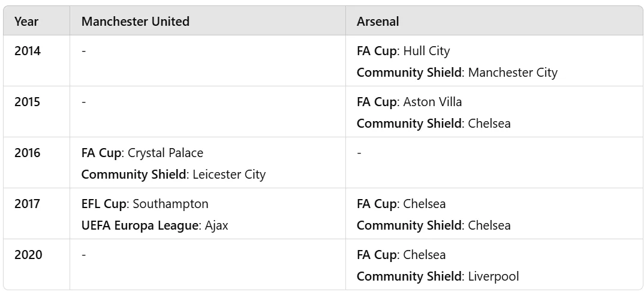Viewport: 644px width, 292px height.
Task: Select the 2014 year cell
Action: tap(28, 51)
